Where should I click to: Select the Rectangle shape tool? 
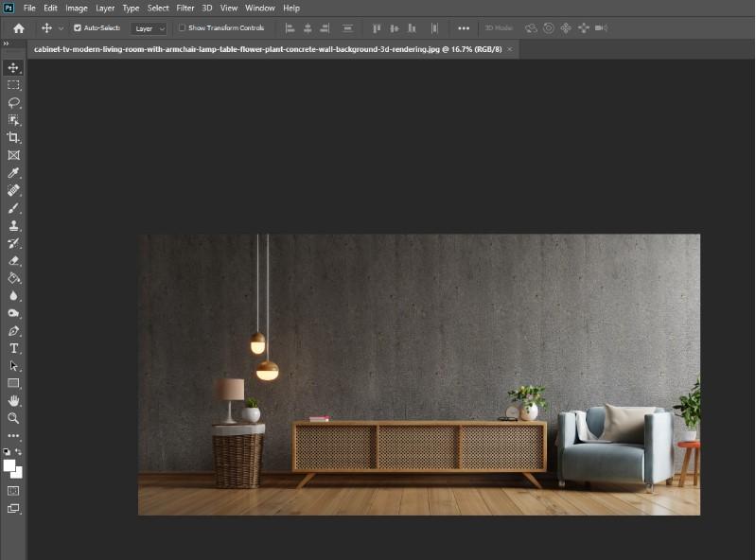point(13,383)
